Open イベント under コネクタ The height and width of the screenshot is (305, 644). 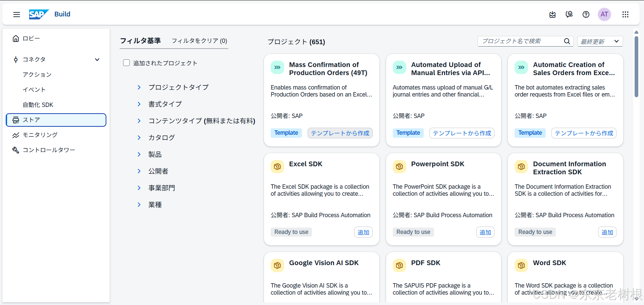34,89
